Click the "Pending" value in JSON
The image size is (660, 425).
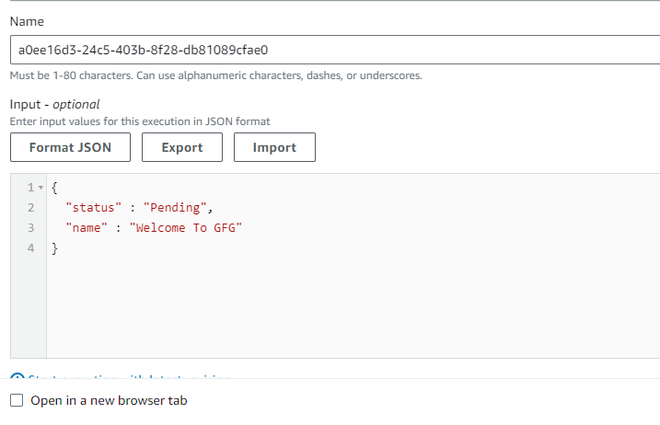point(177,207)
